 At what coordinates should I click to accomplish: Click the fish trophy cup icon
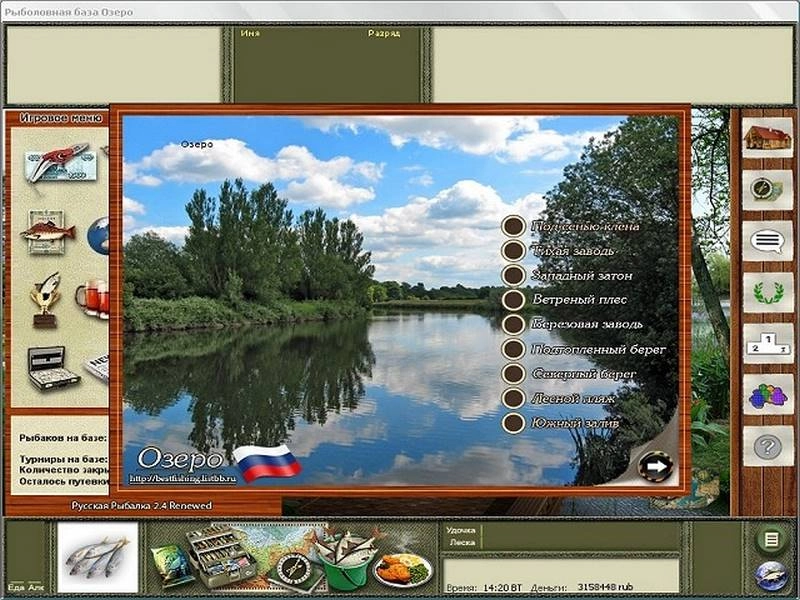click(46, 298)
